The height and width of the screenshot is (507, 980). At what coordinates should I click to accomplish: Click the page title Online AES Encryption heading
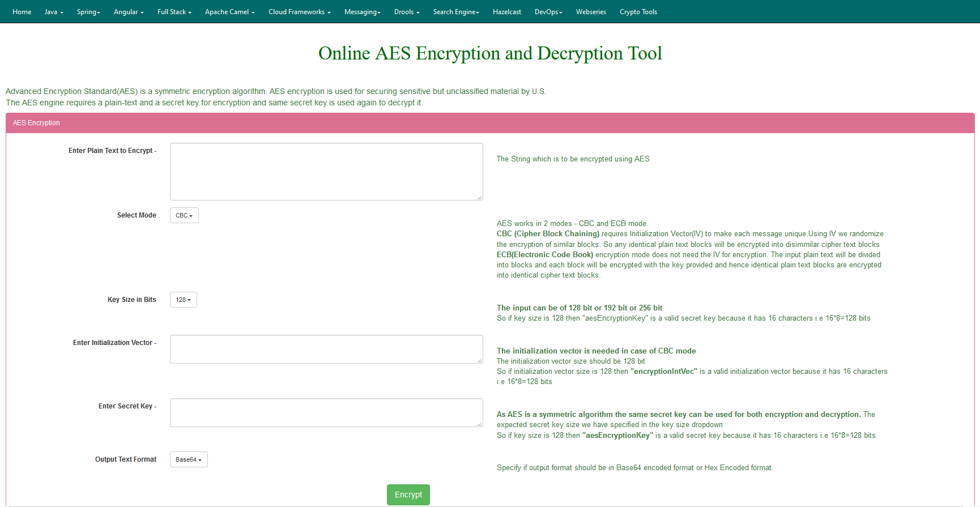[x=490, y=53]
